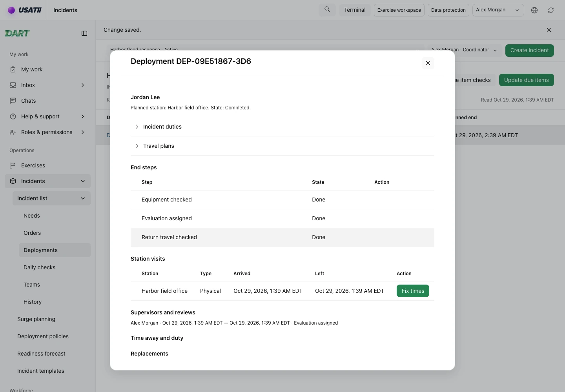Image resolution: width=565 pixels, height=392 pixels.
Task: Select the Return travel checked row
Action: [x=282, y=237]
